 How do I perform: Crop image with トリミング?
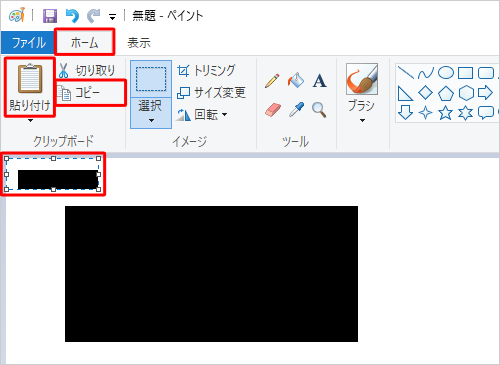206,70
